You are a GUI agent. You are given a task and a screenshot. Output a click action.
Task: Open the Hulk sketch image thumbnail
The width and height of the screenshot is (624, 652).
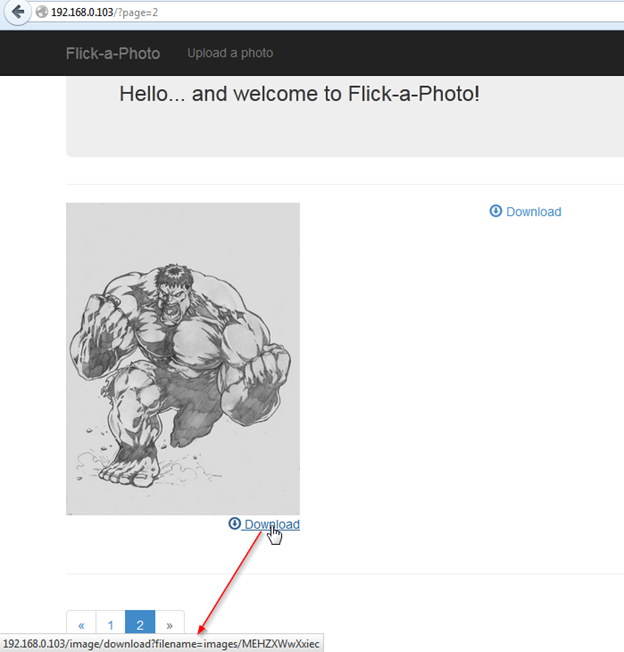point(183,358)
